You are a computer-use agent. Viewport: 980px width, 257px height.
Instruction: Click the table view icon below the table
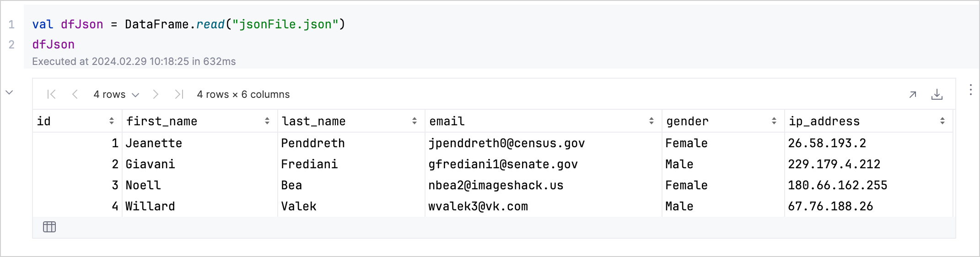click(x=49, y=227)
